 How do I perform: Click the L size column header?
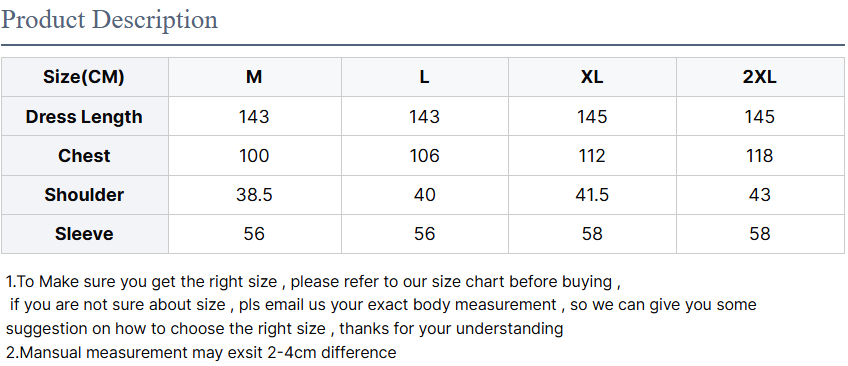click(x=425, y=77)
